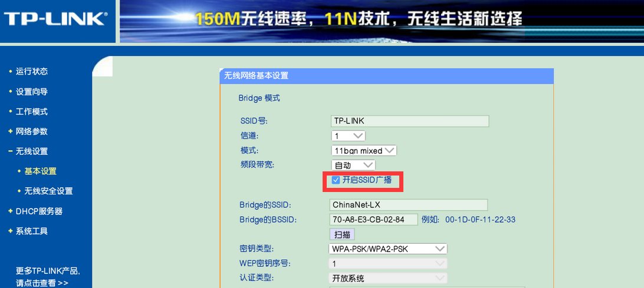Follow the 更多TP-LINK产品 link
The width and height of the screenshot is (644, 288).
pos(48,277)
